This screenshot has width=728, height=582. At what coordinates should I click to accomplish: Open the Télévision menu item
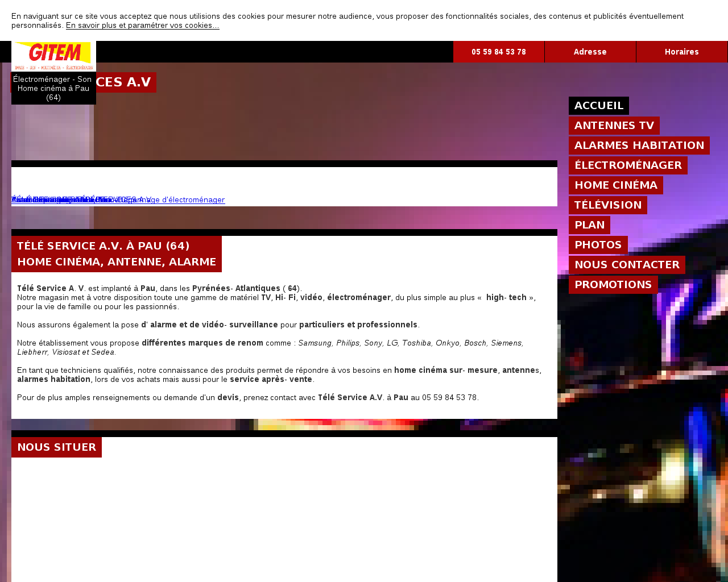pos(608,205)
